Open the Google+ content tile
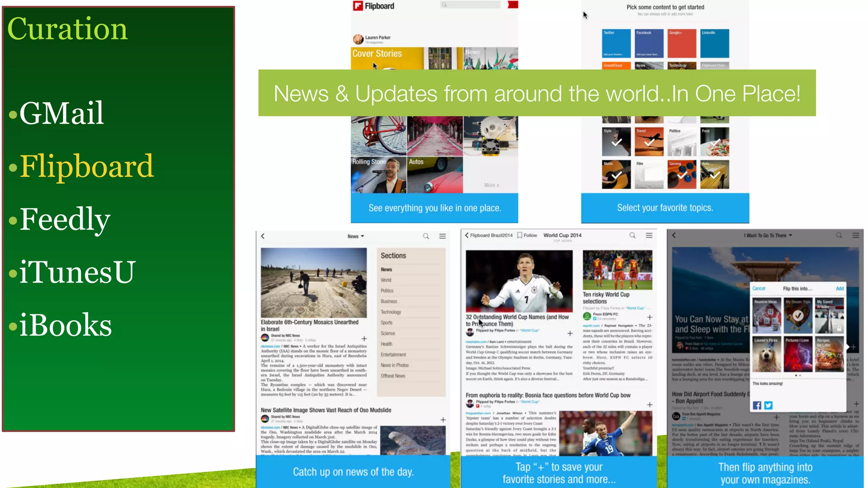This screenshot has width=868, height=488. pyautogui.click(x=682, y=43)
